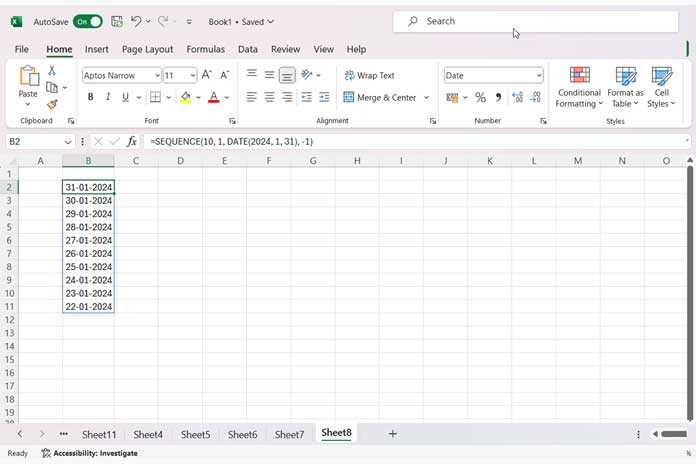Switch to the Formulas ribbon tab

pyautogui.click(x=206, y=49)
